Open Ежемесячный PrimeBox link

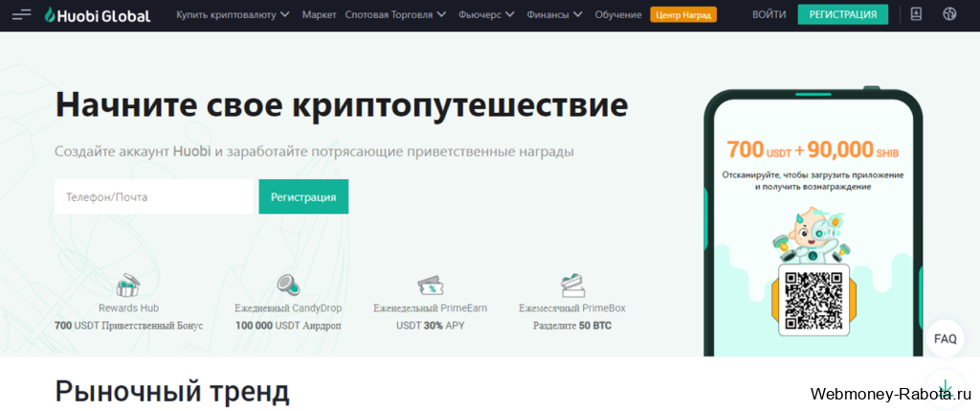click(572, 308)
